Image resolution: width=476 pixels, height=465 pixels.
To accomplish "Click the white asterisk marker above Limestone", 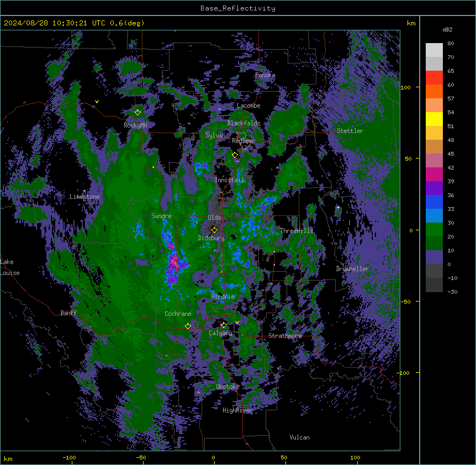I will [84, 191].
